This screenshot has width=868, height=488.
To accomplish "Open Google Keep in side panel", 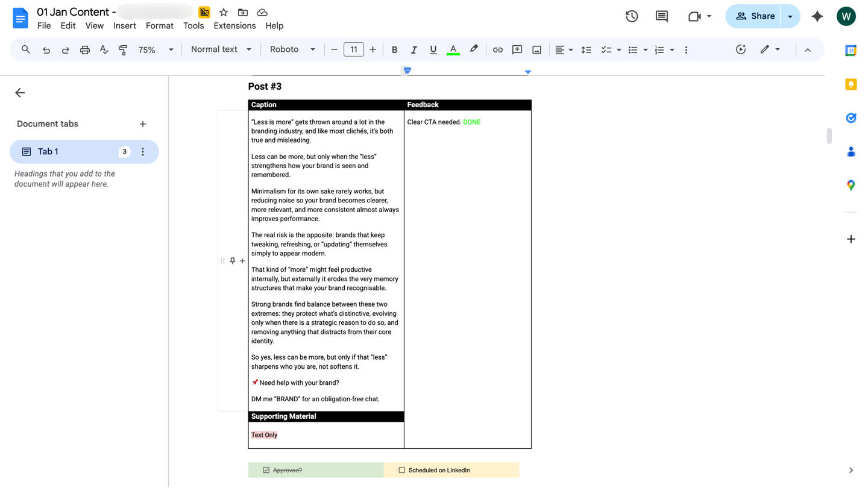I will 851,84.
